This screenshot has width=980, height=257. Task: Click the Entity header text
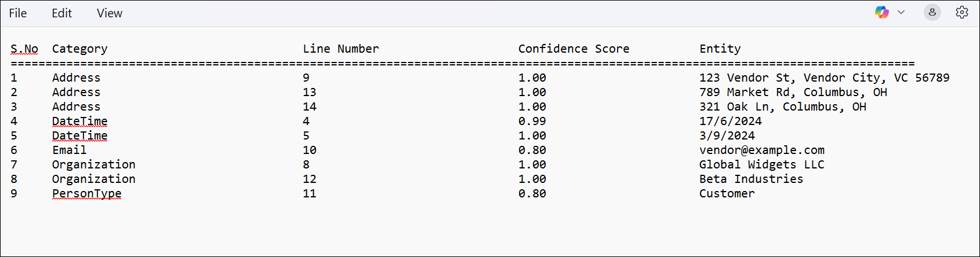(720, 49)
